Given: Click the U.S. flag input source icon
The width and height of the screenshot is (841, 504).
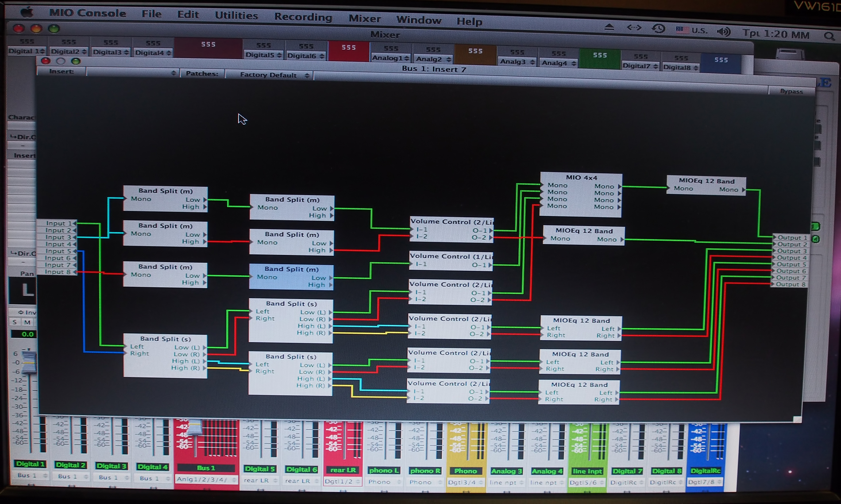Looking at the screenshot, I should click(683, 30).
